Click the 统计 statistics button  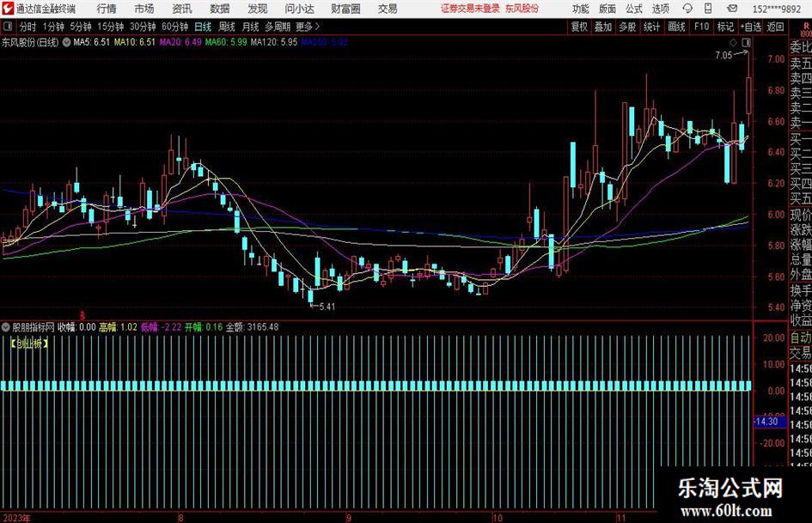point(651,27)
